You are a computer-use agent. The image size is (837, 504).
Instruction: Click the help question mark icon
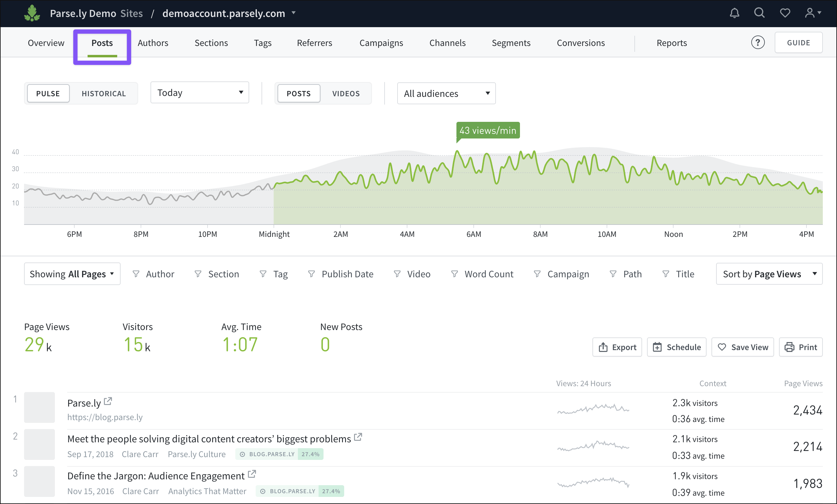pos(758,43)
